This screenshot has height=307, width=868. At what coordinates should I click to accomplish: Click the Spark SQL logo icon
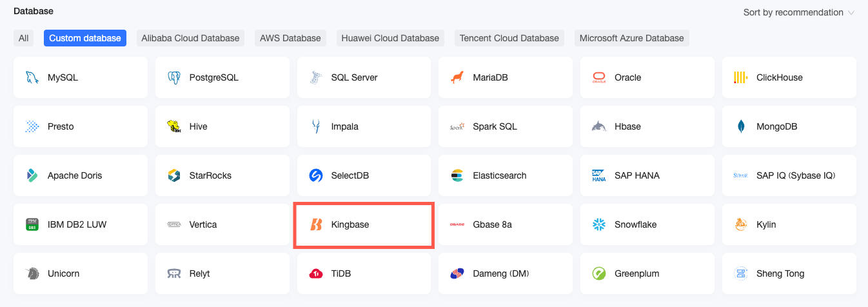[x=457, y=126]
